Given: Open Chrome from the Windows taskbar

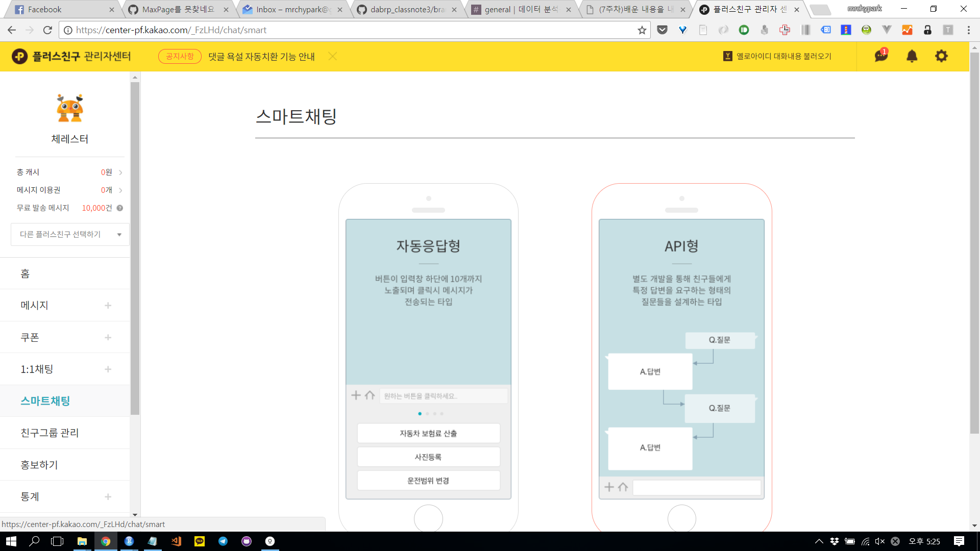Looking at the screenshot, I should point(106,541).
